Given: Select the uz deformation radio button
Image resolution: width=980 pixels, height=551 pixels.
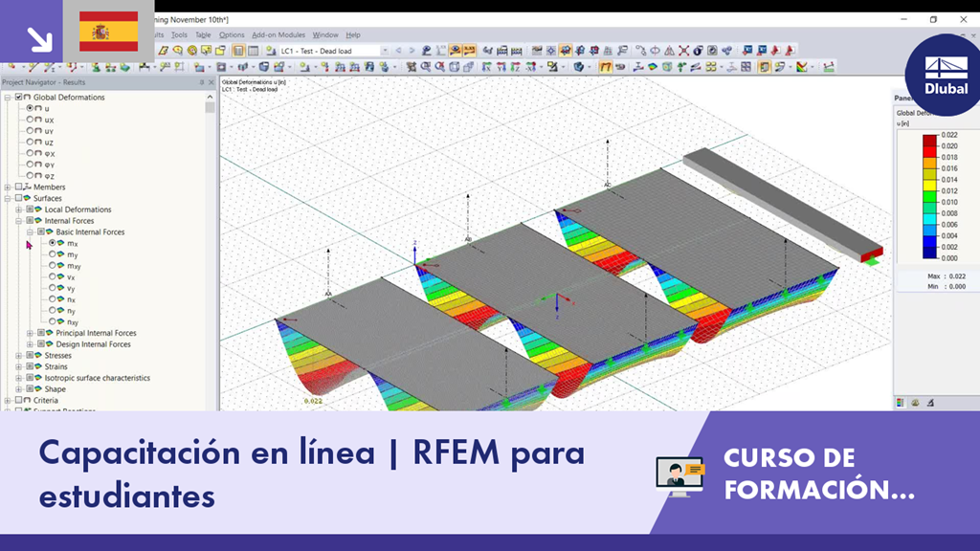Looking at the screenshot, I should (30, 142).
